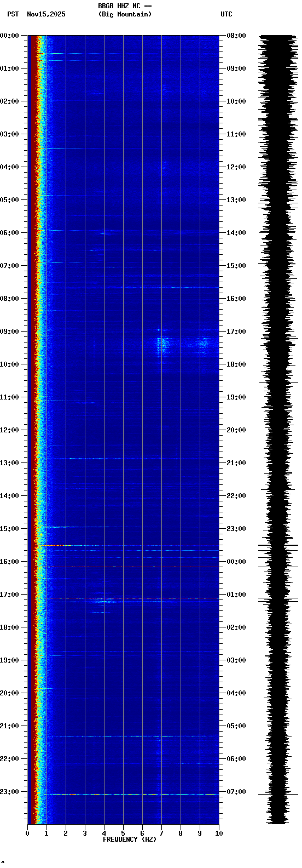
Task: Click UTC time label '08:00'
Action: (236, 36)
